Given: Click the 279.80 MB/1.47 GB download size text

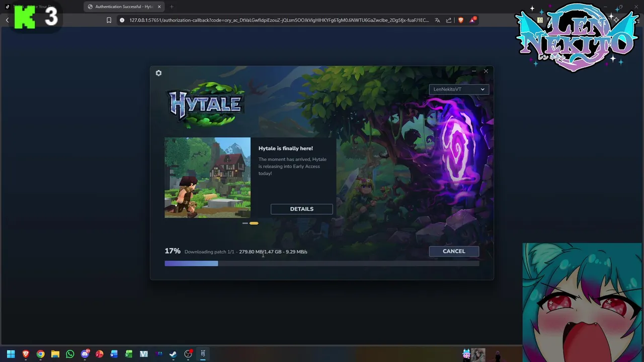Looking at the screenshot, I should (x=260, y=252).
